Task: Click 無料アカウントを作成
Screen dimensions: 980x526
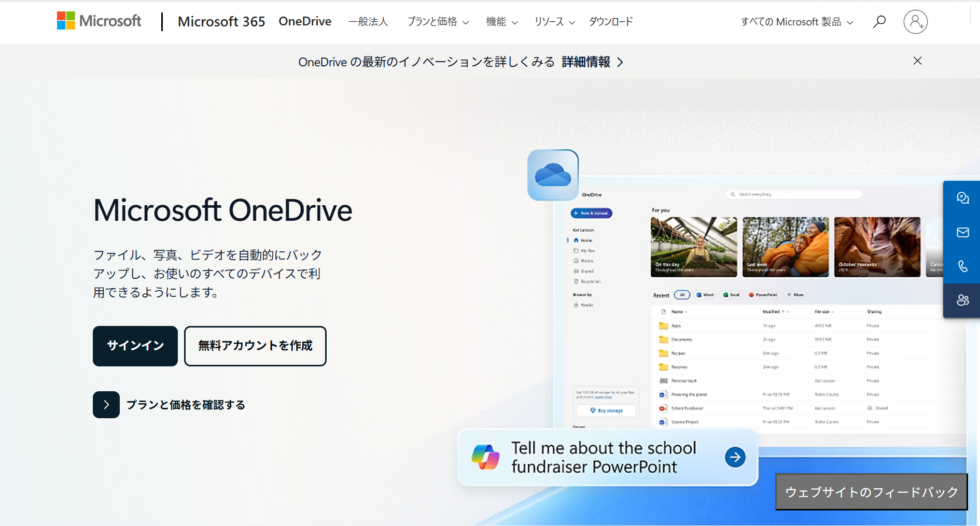Action: pos(255,346)
